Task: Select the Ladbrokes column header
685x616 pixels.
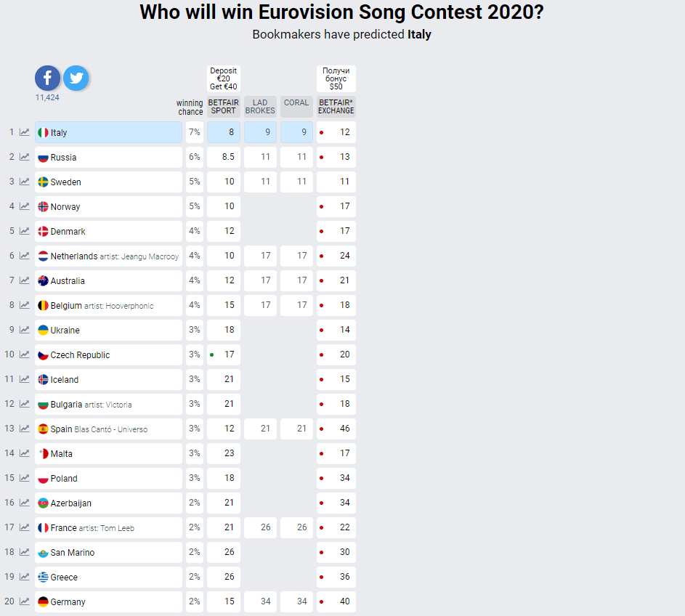Action: 260,107
